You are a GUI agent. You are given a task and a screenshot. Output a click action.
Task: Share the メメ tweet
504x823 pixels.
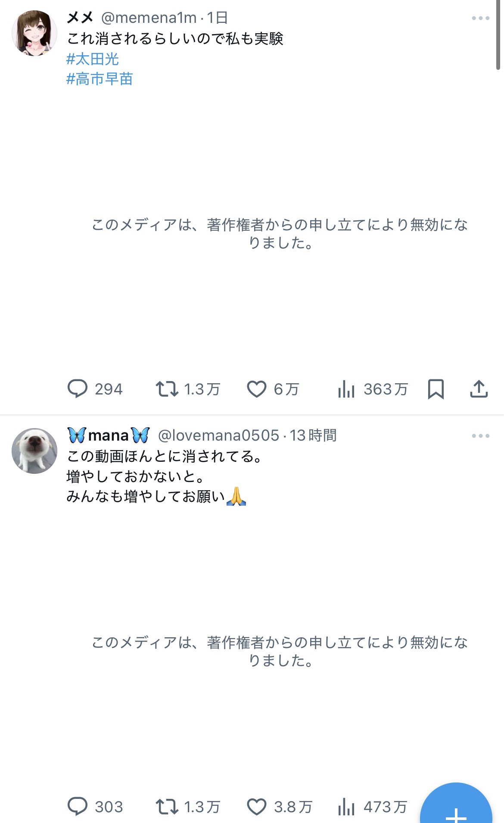(478, 389)
